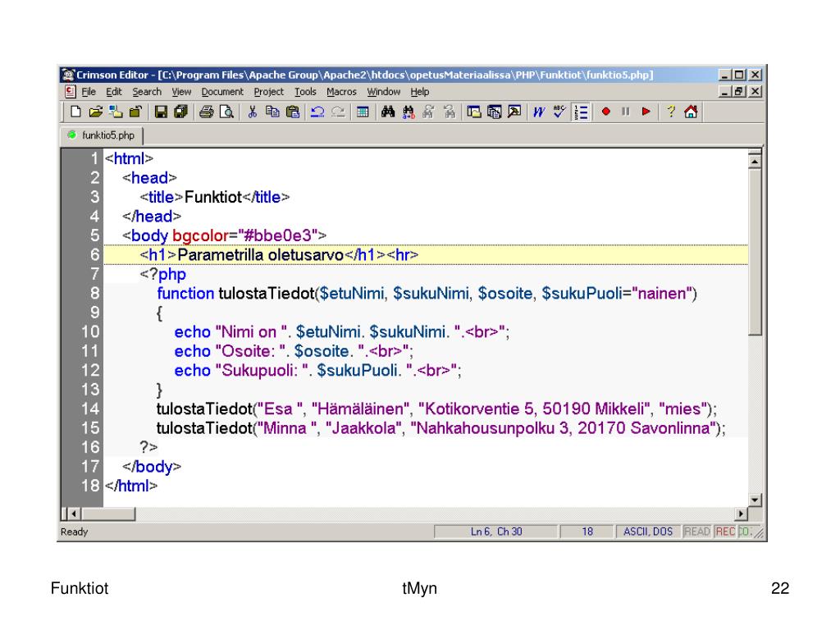Toggle line numbers display icon
This screenshot has height=630, width=840.
pyautogui.click(x=581, y=112)
